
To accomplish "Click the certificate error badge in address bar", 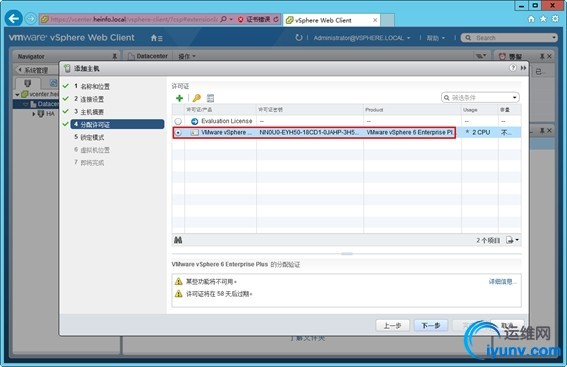I will 254,19.
